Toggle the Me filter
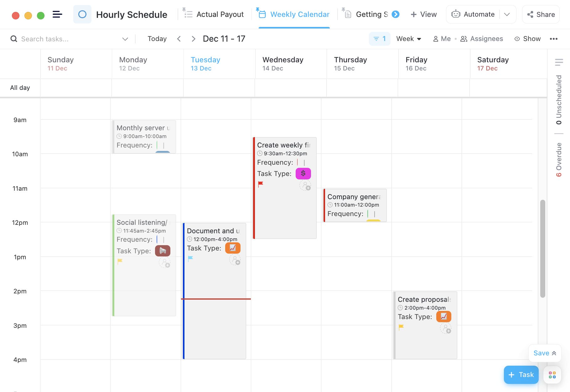Image resolution: width=570 pixels, height=392 pixels. click(442, 39)
